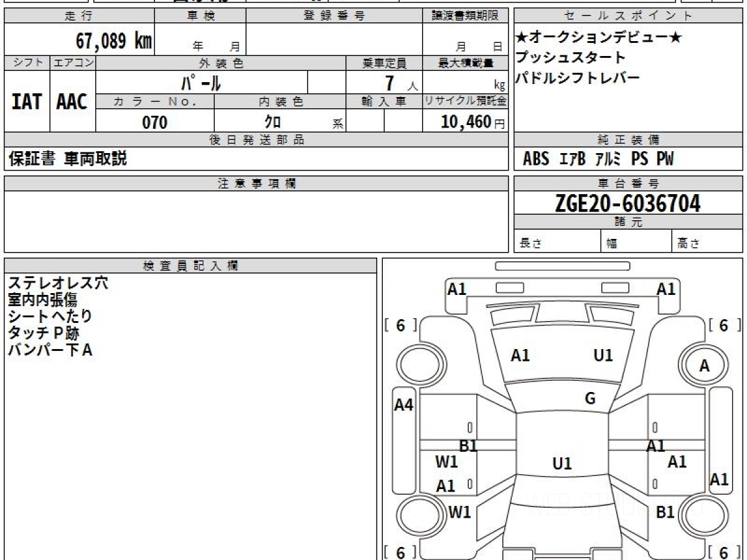Click the seating capacity value 7 人
The width and height of the screenshot is (747, 560).
coord(402,83)
